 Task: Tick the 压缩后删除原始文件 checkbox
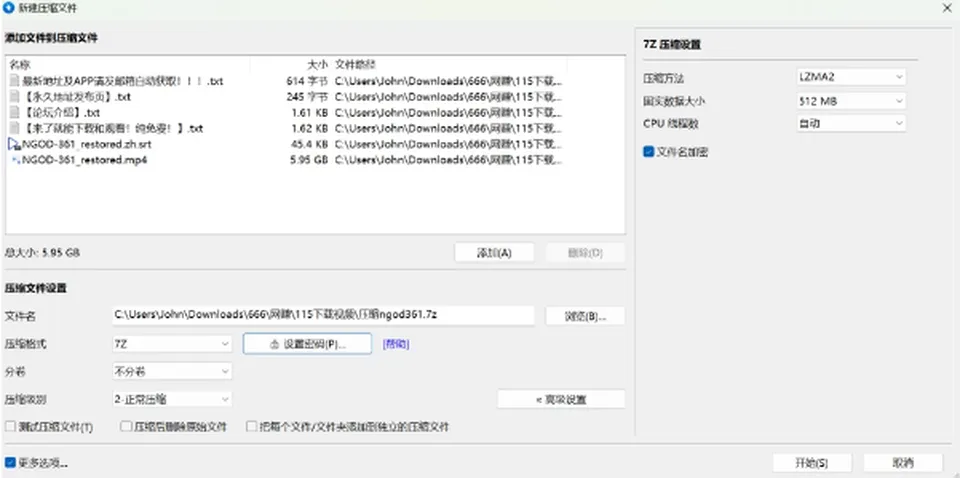point(126,426)
